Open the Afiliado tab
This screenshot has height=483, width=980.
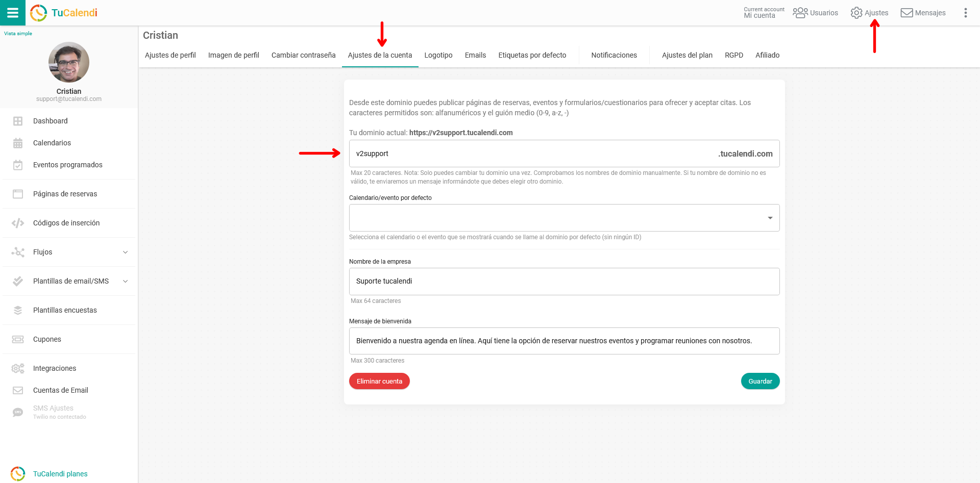pyautogui.click(x=768, y=55)
